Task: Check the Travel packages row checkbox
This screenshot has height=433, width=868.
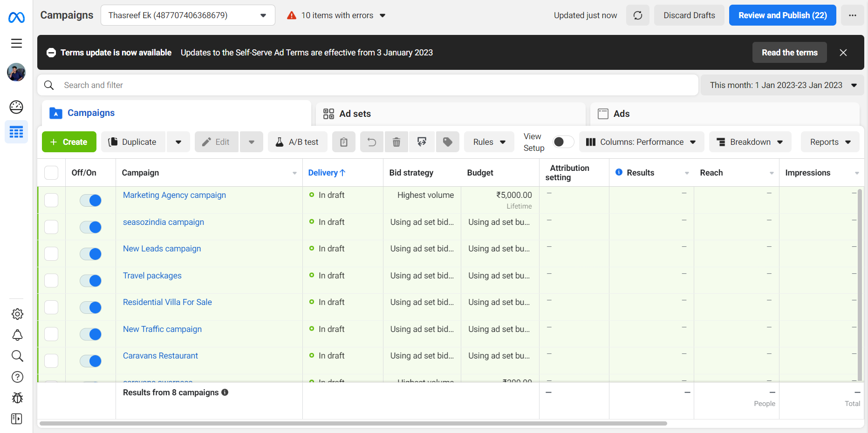Action: pyautogui.click(x=51, y=281)
